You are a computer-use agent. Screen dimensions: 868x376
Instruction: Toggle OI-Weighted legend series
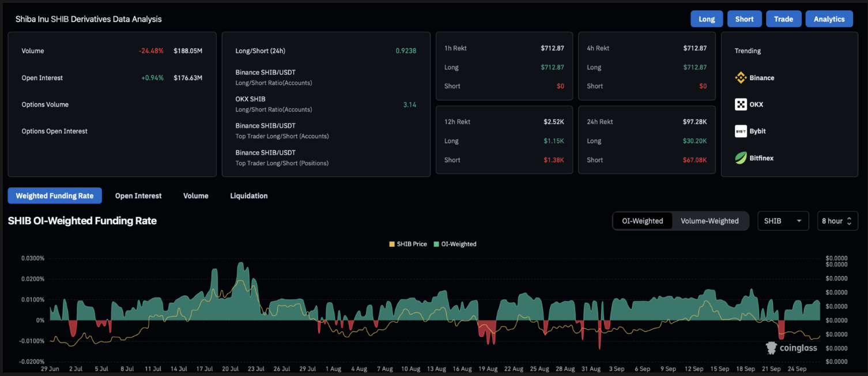coord(455,244)
